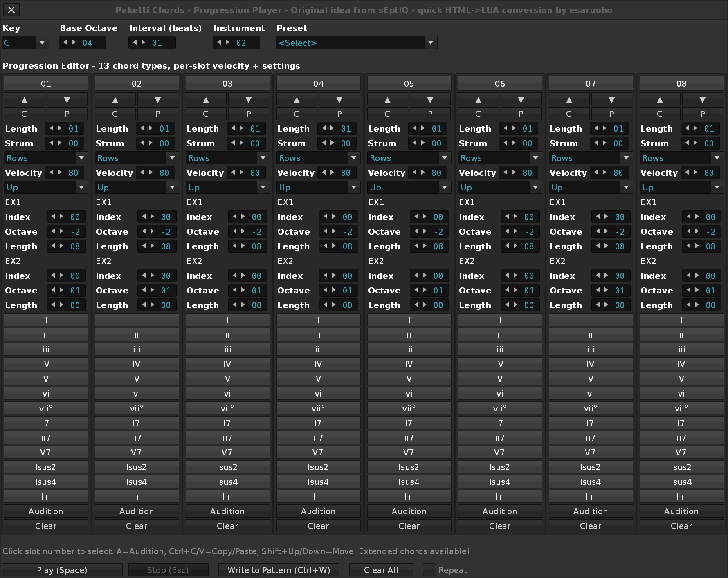Choose the vi chord in slot 05
728x578 pixels.
click(x=409, y=393)
